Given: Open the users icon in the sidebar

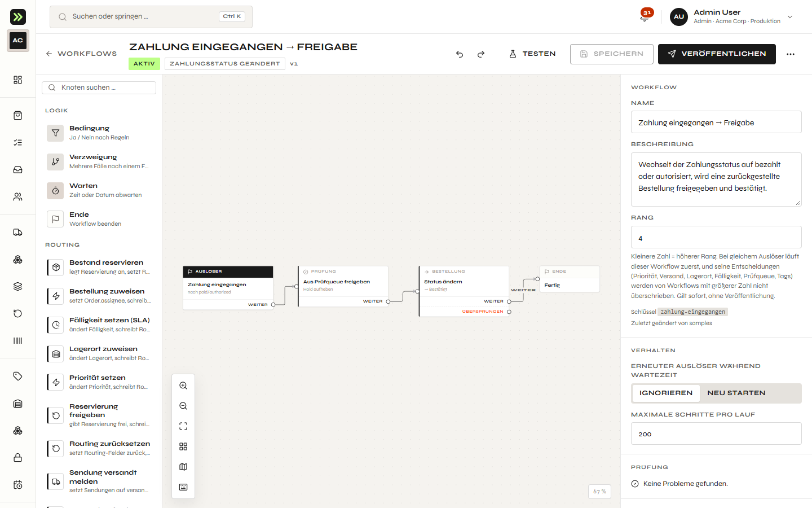Looking at the screenshot, I should click(x=18, y=197).
